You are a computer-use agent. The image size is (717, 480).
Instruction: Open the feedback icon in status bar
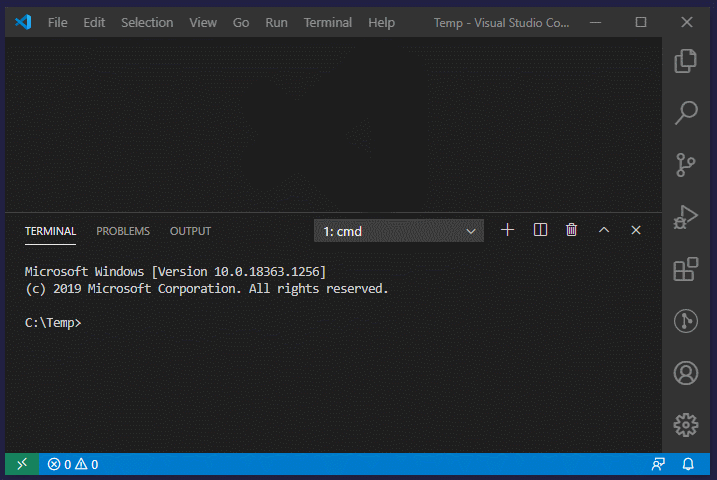658,464
